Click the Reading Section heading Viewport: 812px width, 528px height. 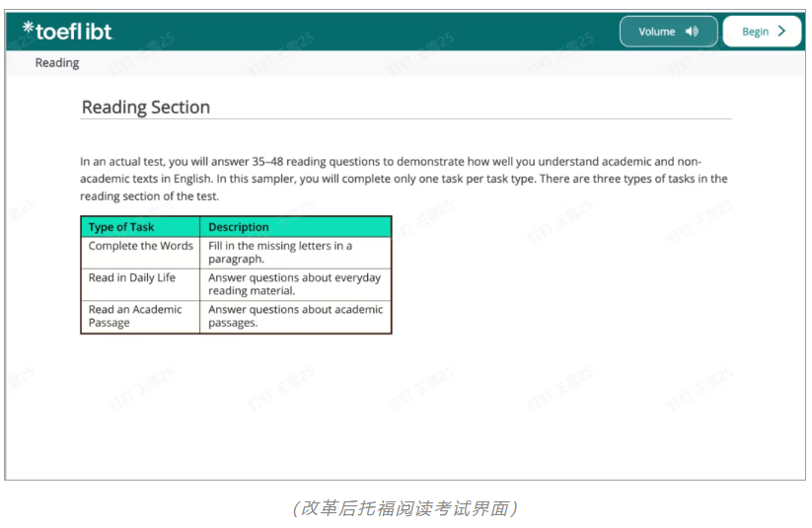point(146,108)
